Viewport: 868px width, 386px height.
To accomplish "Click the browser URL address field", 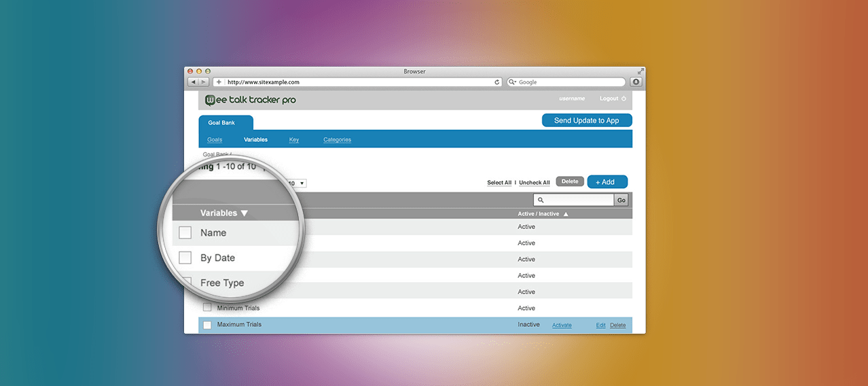I will coord(358,82).
